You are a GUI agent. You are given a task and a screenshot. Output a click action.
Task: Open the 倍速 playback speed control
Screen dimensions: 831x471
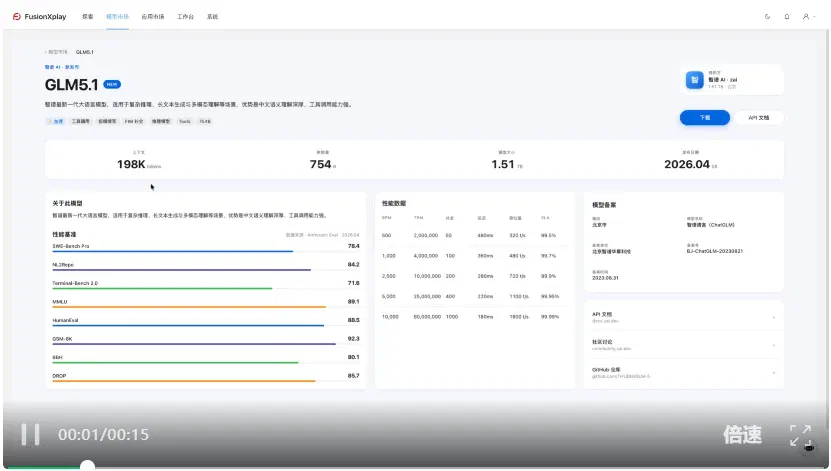pyautogui.click(x=742, y=434)
